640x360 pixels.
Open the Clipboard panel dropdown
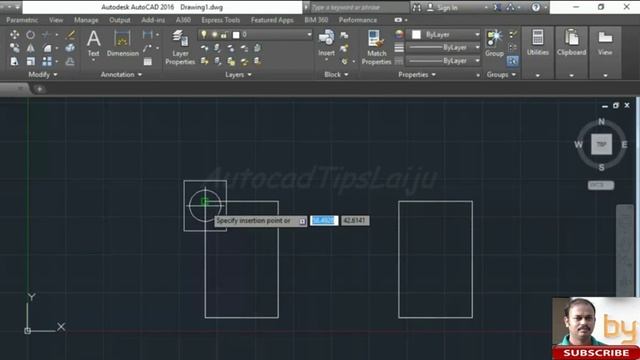[571, 76]
